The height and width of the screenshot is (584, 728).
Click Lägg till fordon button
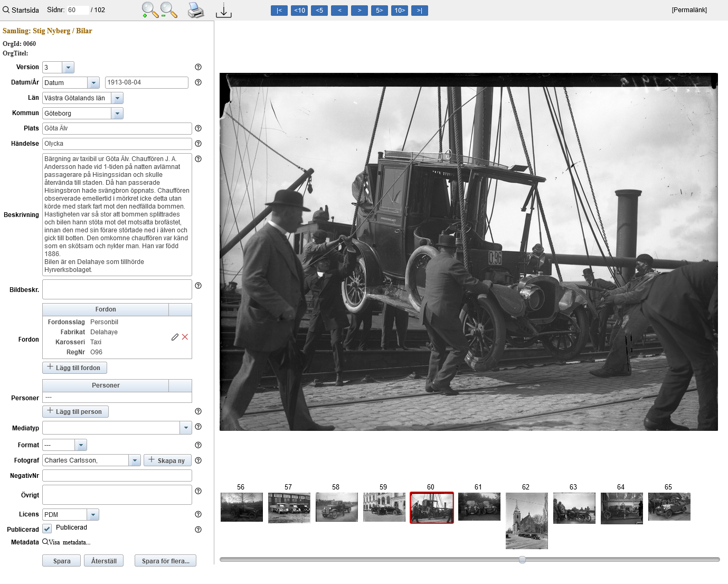(74, 368)
